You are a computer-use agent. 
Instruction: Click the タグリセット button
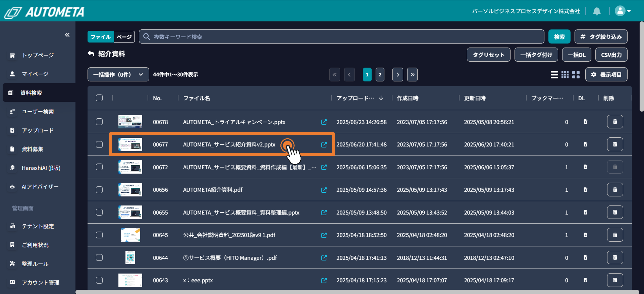tap(489, 55)
